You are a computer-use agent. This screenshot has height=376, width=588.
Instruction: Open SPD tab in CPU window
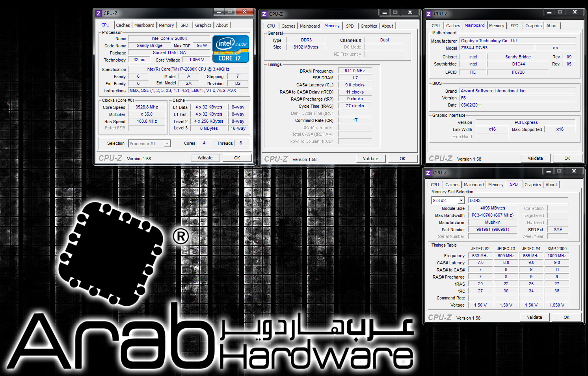(184, 25)
